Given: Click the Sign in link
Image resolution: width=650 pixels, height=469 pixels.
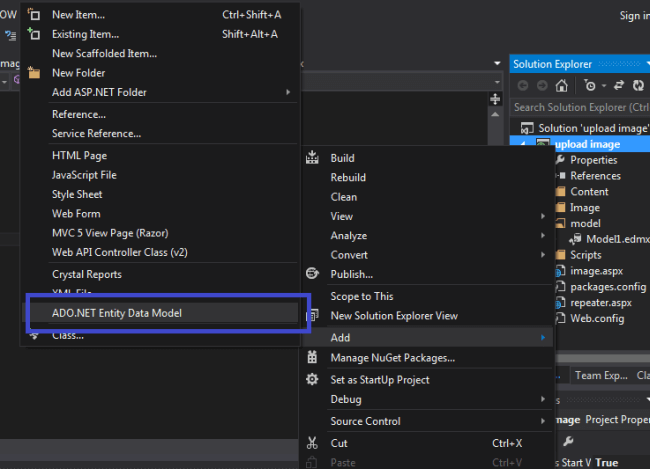Looking at the screenshot, I should tap(635, 16).
